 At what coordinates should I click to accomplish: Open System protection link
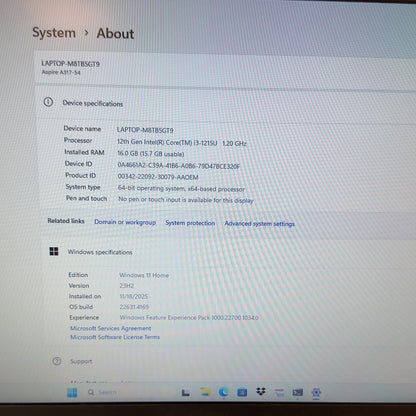tap(190, 223)
